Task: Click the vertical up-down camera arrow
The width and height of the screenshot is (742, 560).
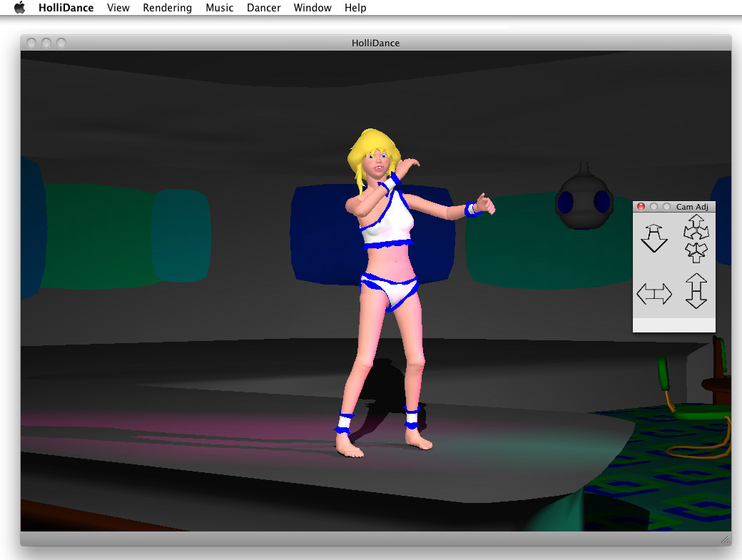Action: [x=696, y=291]
